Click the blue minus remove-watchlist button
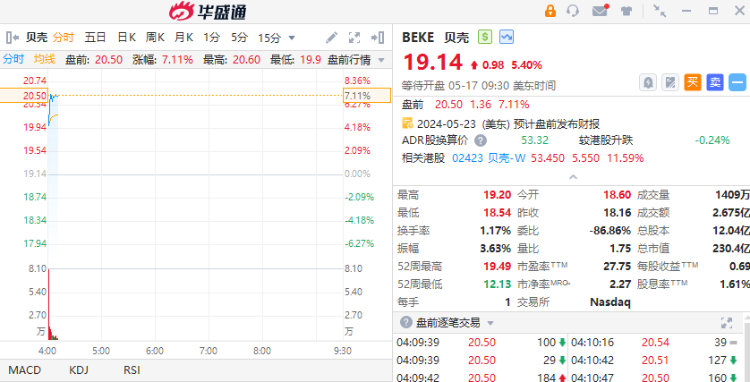The height and width of the screenshot is (382, 750). [x=737, y=83]
